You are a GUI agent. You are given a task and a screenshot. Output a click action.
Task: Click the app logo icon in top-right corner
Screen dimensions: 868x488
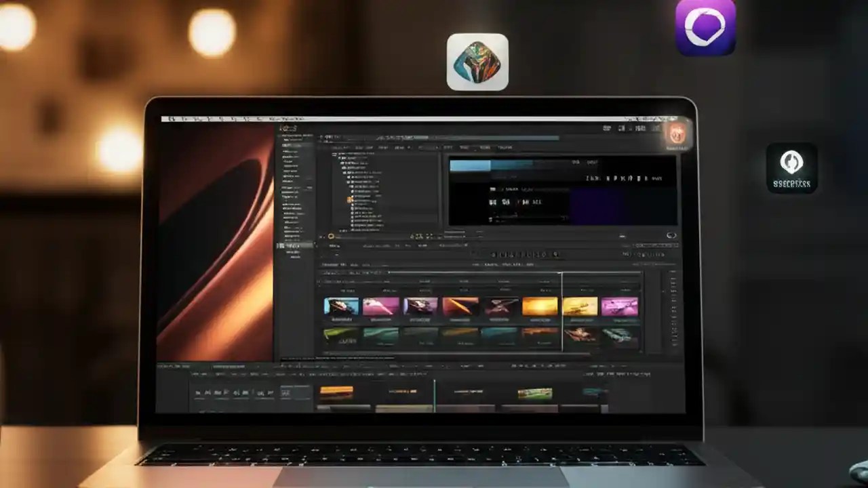pos(705,26)
